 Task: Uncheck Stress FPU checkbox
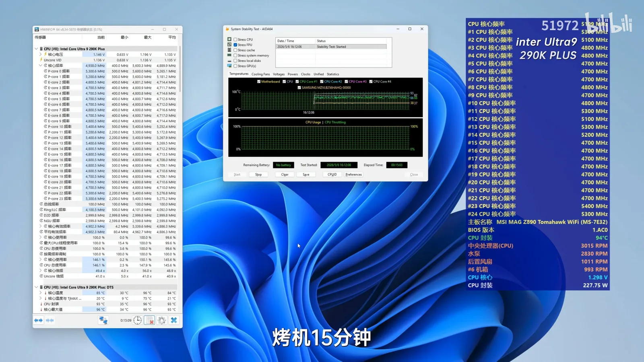tap(235, 45)
